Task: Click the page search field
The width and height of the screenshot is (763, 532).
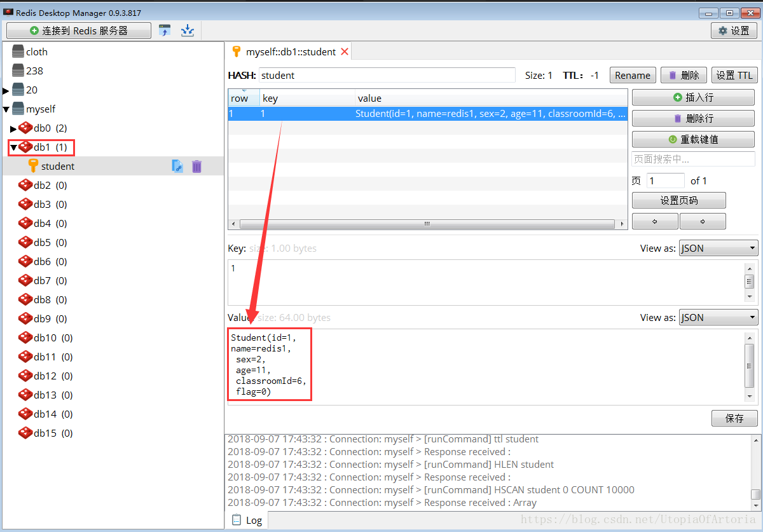Action: [693, 159]
